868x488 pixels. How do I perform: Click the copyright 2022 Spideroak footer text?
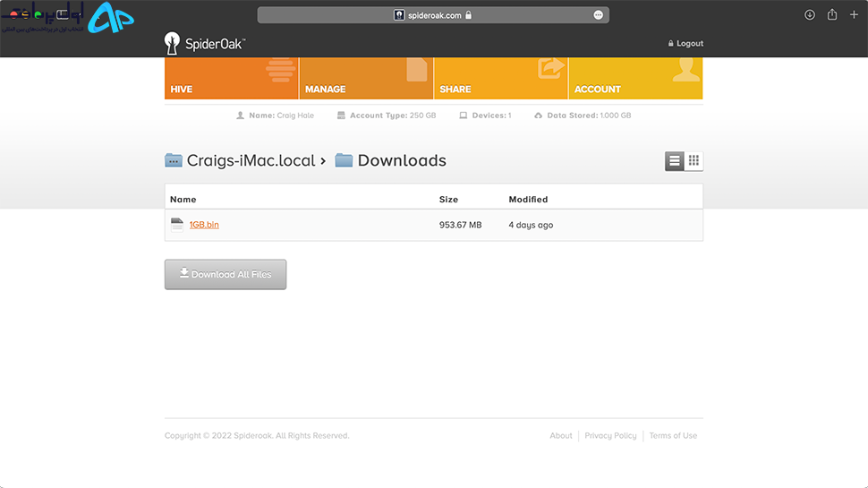coord(257,435)
